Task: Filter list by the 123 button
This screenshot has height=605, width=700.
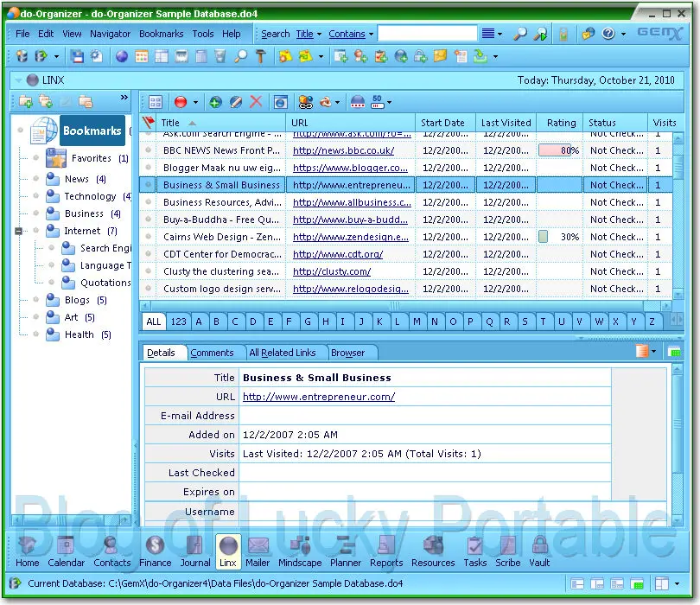Action: 179,322
